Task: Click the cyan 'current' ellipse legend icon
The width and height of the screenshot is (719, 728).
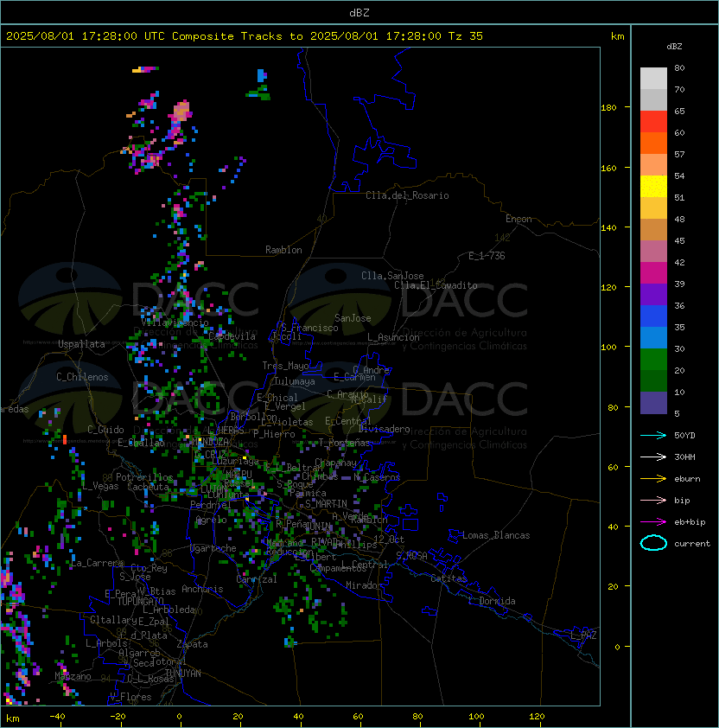Action: tap(653, 543)
